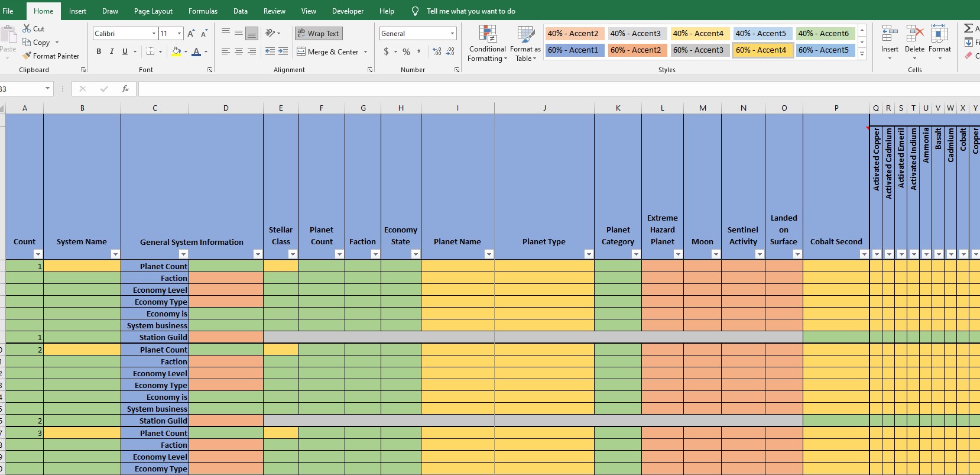
Task: Open the Developer tab
Action: point(348,11)
